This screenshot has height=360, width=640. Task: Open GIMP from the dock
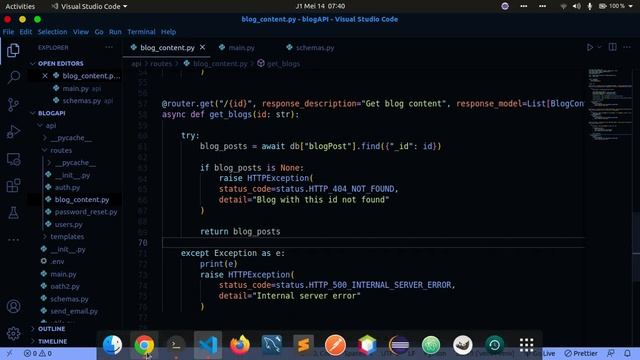[x=463, y=345]
